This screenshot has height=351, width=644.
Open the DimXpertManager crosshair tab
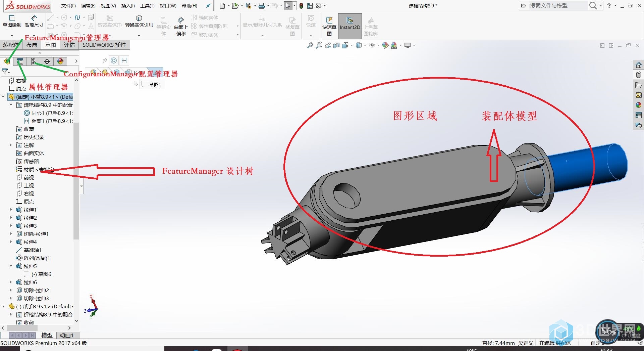click(47, 61)
